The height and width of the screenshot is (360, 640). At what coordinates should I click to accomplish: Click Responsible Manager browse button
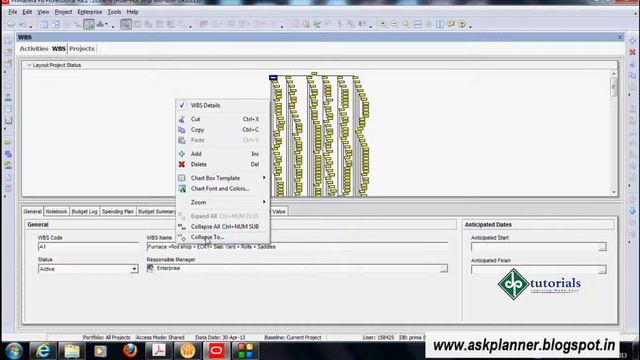443,269
